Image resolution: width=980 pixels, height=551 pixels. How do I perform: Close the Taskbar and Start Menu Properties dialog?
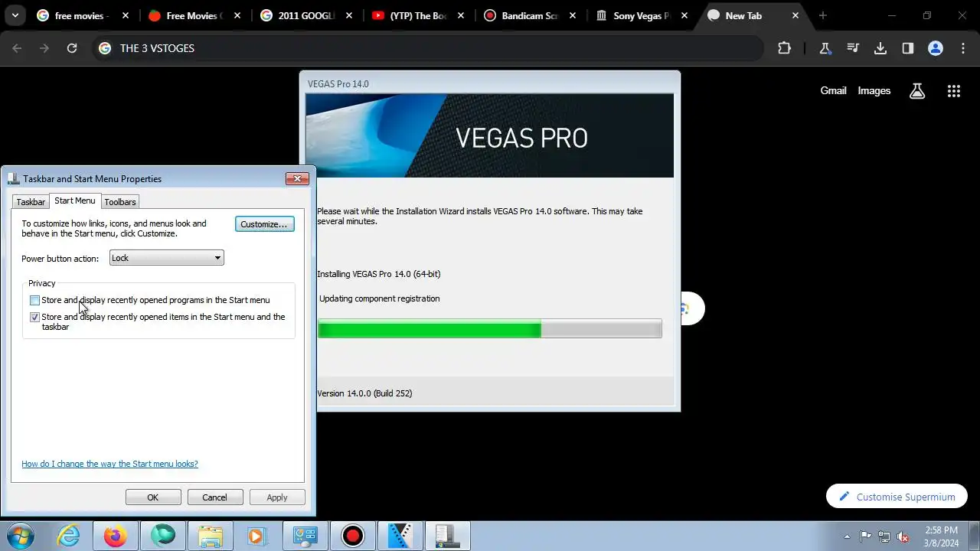(x=297, y=179)
